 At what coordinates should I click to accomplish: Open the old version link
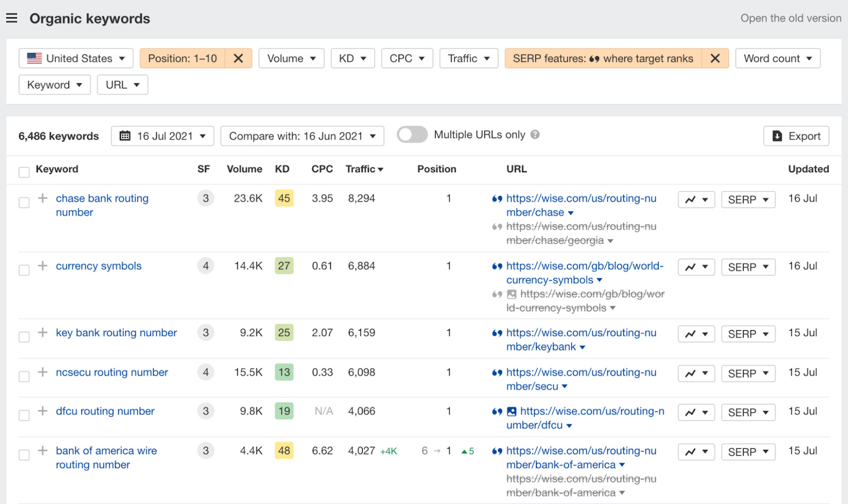pos(790,19)
